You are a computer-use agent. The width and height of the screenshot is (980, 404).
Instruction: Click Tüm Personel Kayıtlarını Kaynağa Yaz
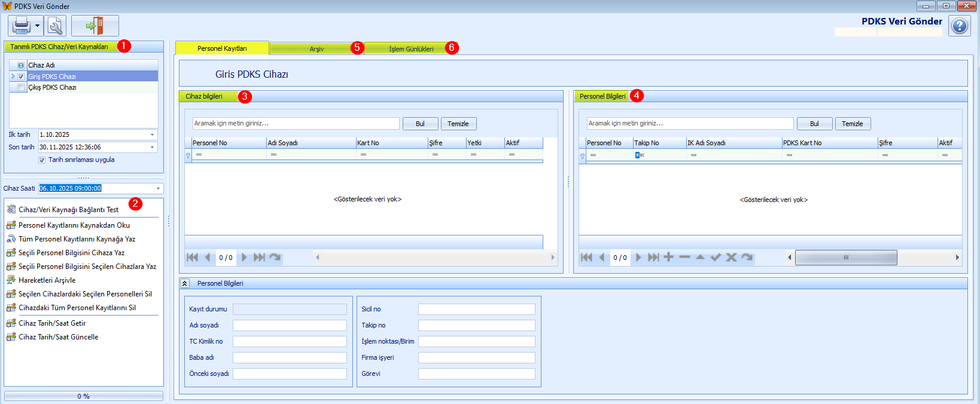point(77,239)
